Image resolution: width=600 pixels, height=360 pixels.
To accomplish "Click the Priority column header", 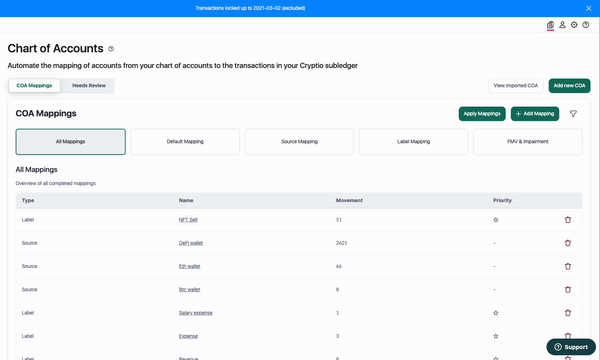I will pyautogui.click(x=502, y=200).
